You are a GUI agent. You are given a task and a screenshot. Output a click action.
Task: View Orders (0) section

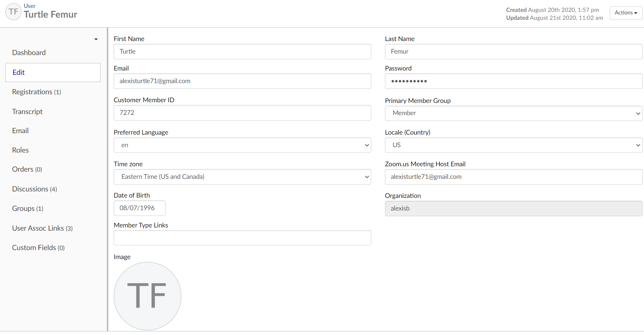coord(27,169)
